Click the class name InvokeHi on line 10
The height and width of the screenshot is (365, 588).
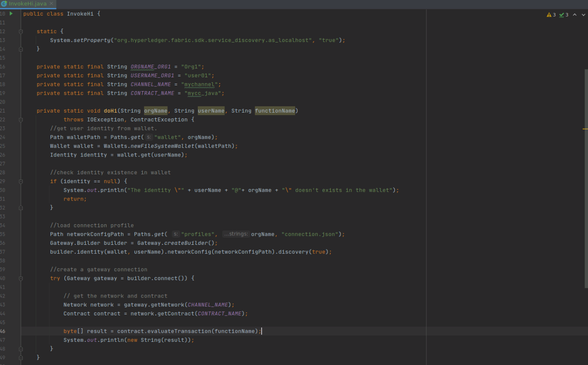80,14
